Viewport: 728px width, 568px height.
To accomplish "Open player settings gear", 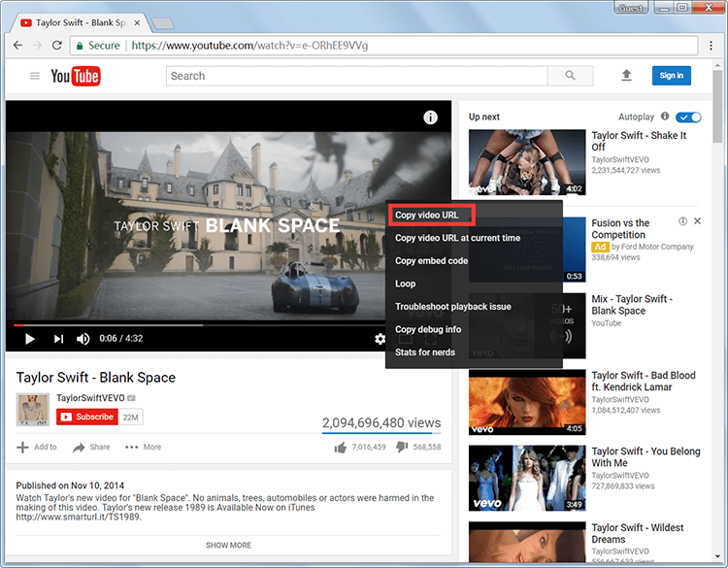I will click(380, 339).
